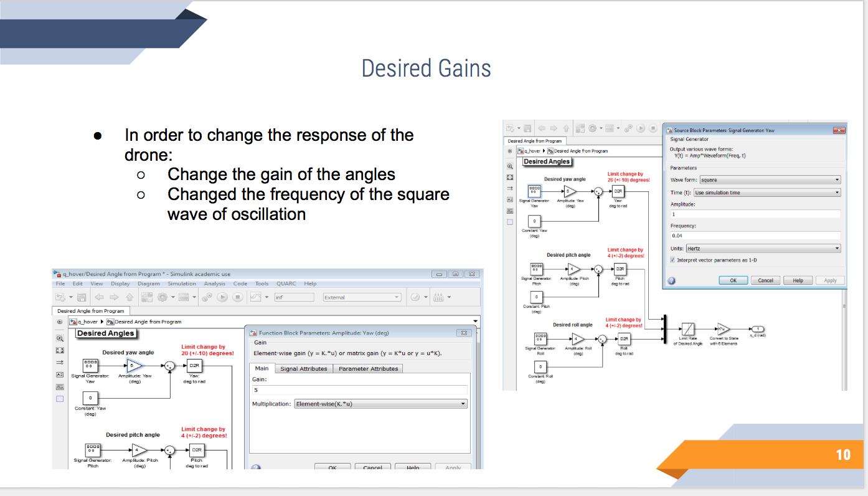The image size is (868, 496).
Task: Select Signal Generator: Roll block
Action: tap(540, 339)
